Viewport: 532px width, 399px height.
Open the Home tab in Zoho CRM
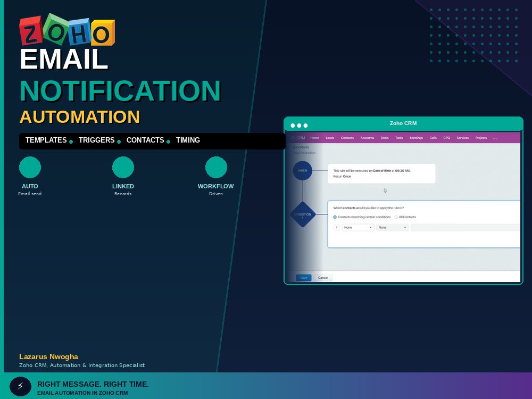tap(314, 138)
